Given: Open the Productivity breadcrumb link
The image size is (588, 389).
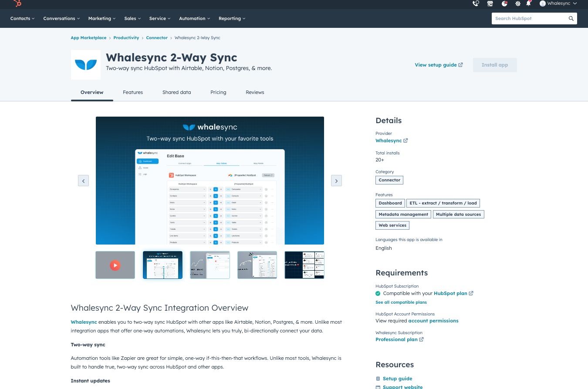Looking at the screenshot, I should pyautogui.click(x=126, y=38).
